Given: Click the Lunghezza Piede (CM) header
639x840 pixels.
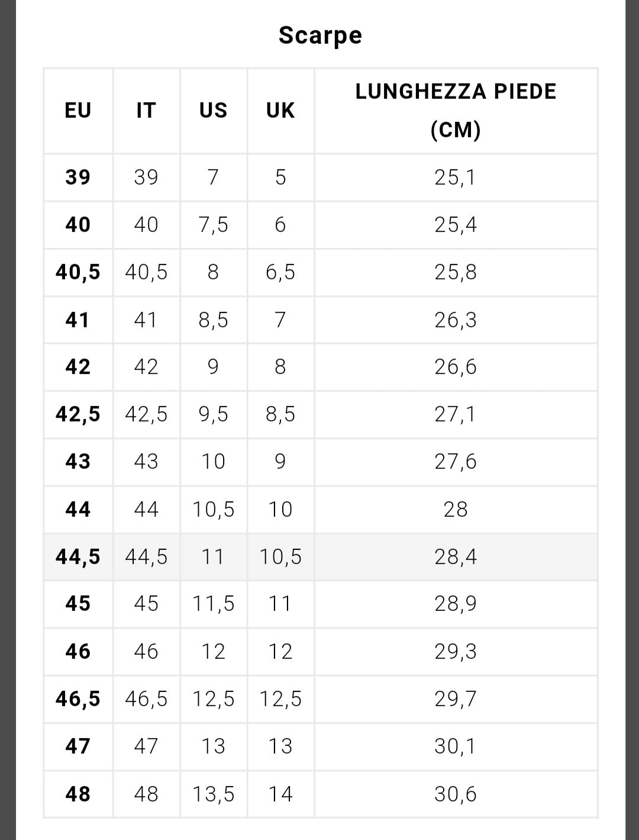Looking at the screenshot, I should [x=456, y=111].
